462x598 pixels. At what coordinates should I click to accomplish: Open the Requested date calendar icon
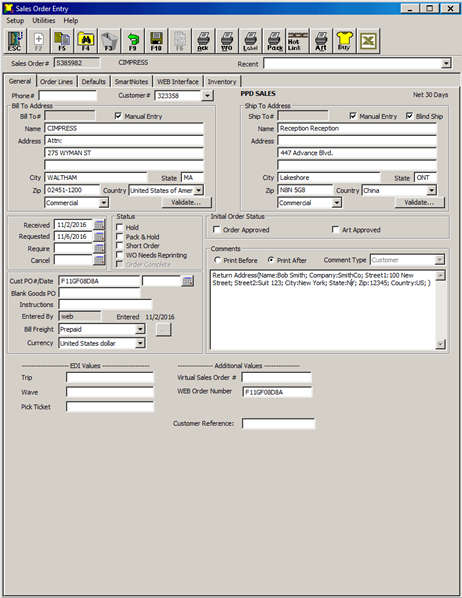99,236
